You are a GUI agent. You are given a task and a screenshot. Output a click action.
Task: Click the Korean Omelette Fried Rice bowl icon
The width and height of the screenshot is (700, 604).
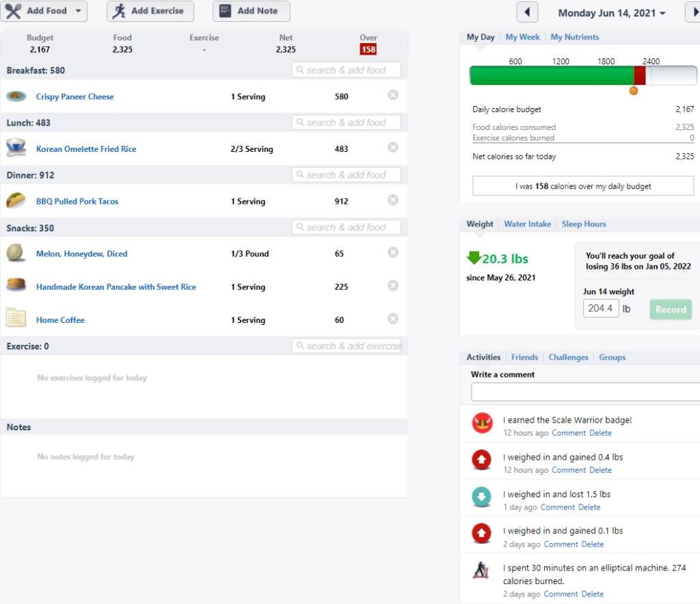point(16,148)
